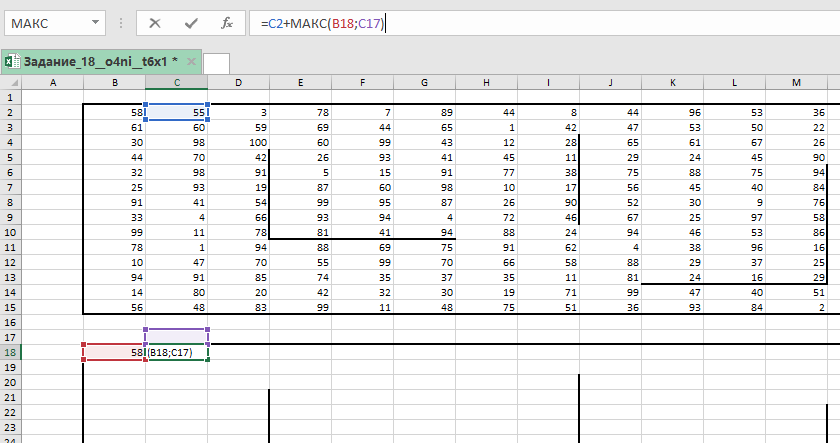Cancel the formula entry with the X icon
840x443 pixels.
(x=155, y=22)
